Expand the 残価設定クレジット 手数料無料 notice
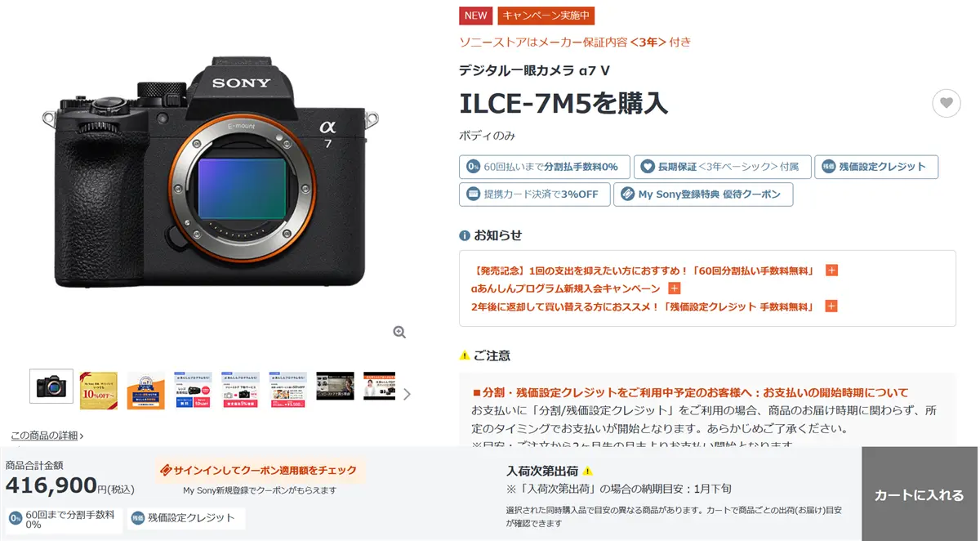The width and height of the screenshot is (980, 541). coord(831,306)
